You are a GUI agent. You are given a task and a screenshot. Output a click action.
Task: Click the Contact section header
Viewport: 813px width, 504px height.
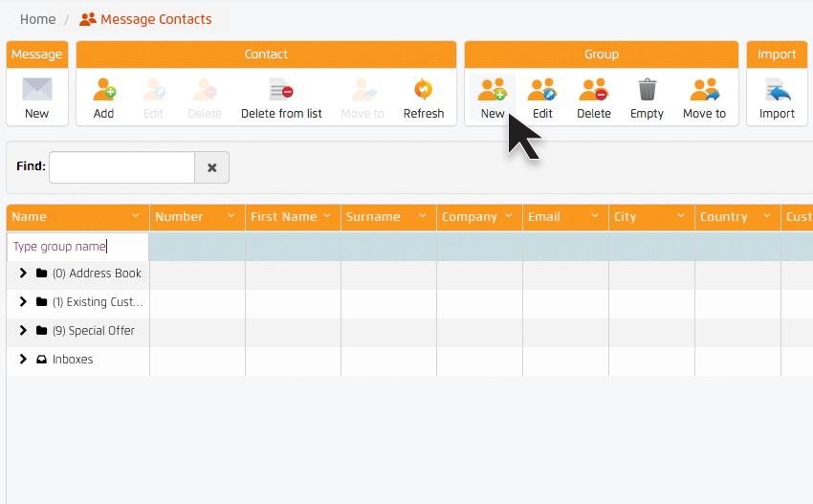point(266,55)
